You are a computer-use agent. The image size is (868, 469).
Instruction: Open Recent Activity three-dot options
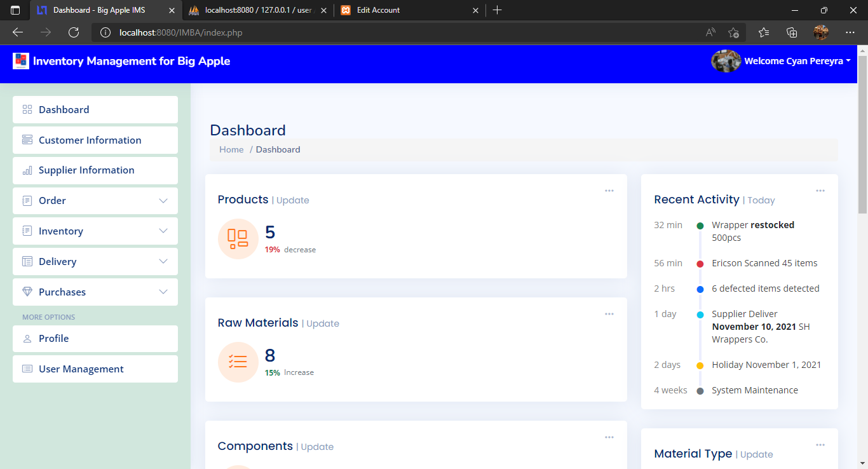point(820,191)
